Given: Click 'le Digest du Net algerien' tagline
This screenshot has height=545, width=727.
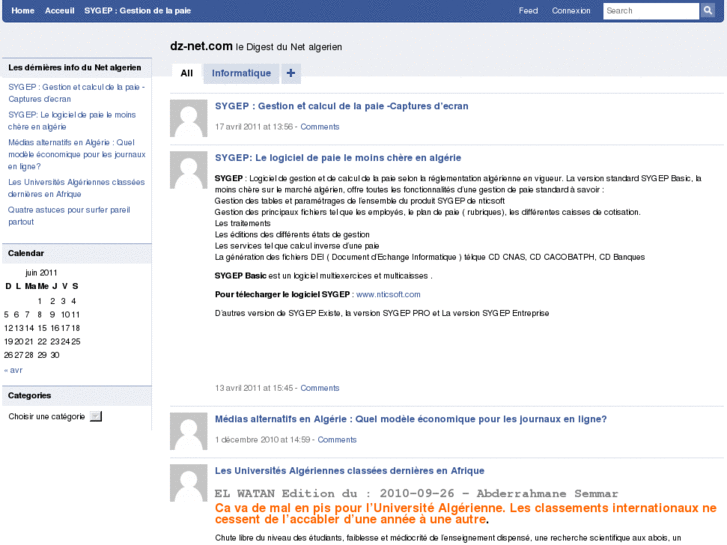Looking at the screenshot, I should [x=289, y=47].
